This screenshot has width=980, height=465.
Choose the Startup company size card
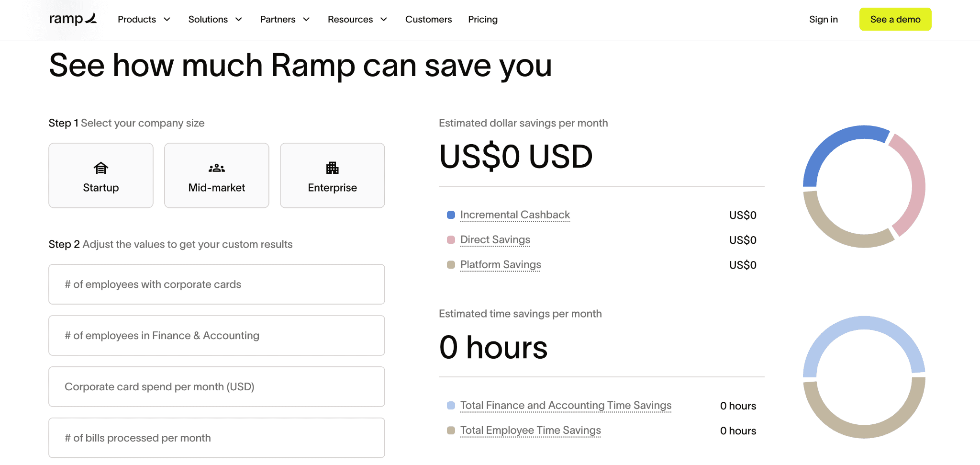pos(101,175)
